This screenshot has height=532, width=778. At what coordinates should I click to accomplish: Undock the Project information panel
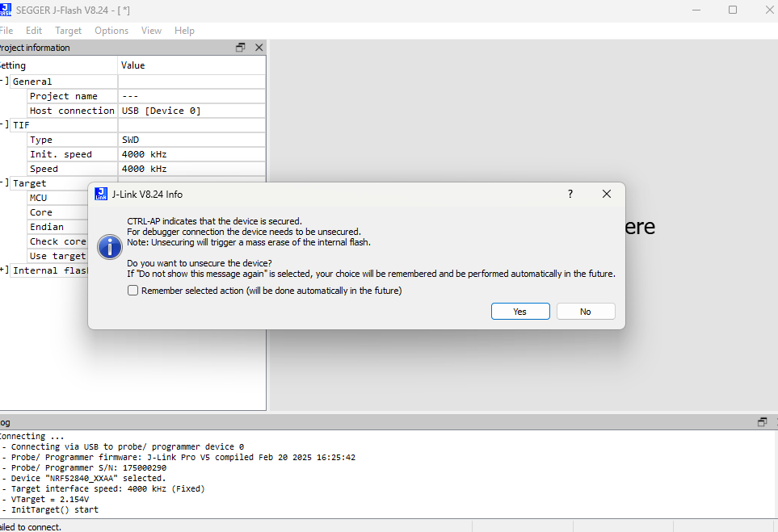(241, 48)
